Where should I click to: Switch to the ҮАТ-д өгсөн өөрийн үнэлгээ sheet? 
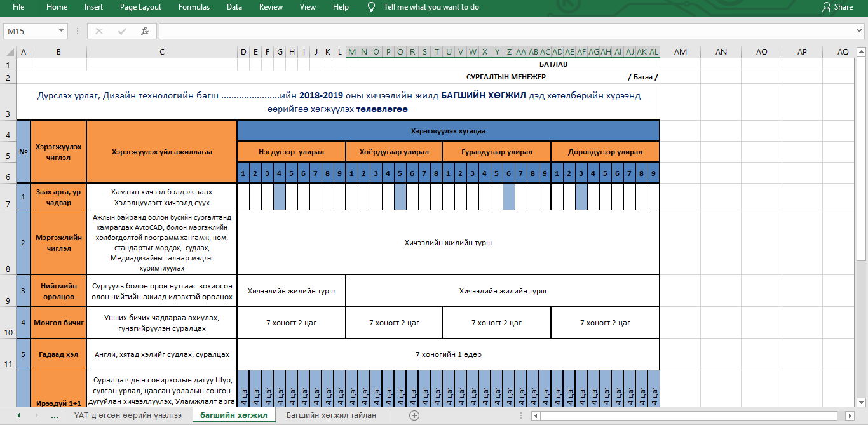(x=128, y=415)
